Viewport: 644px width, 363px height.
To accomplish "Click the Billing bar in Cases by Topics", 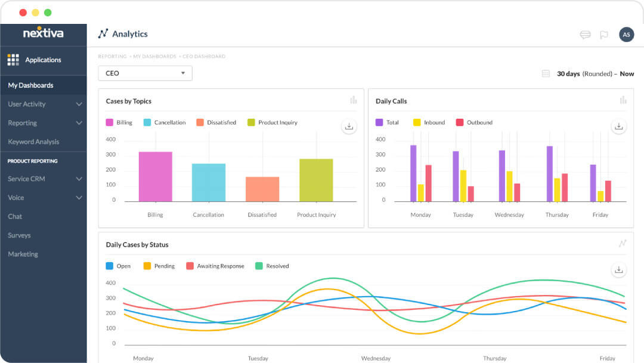I will [155, 176].
